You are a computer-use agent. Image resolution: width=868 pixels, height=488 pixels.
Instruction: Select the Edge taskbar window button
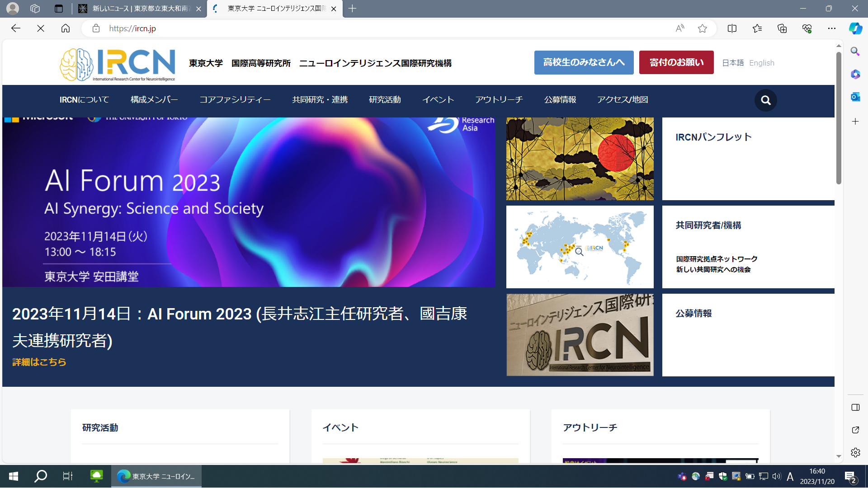(156, 476)
